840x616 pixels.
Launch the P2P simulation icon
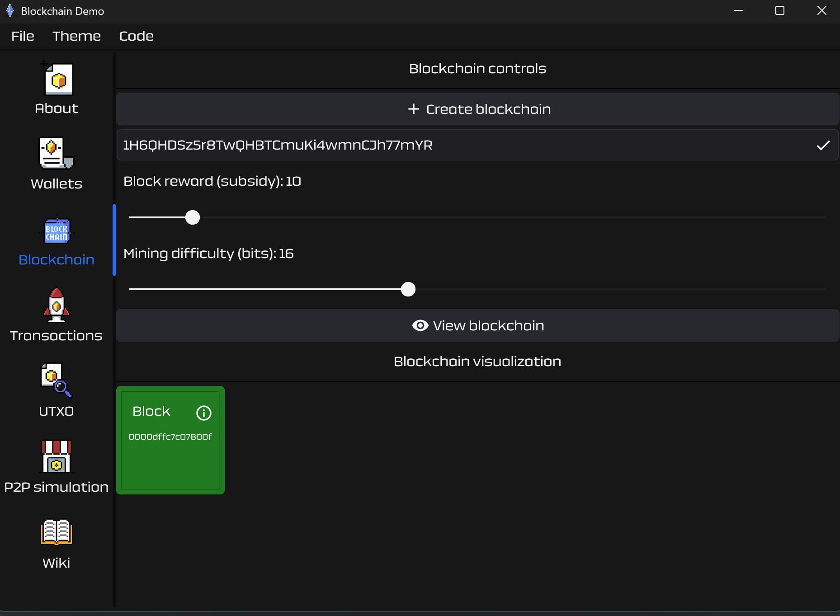pyautogui.click(x=57, y=456)
